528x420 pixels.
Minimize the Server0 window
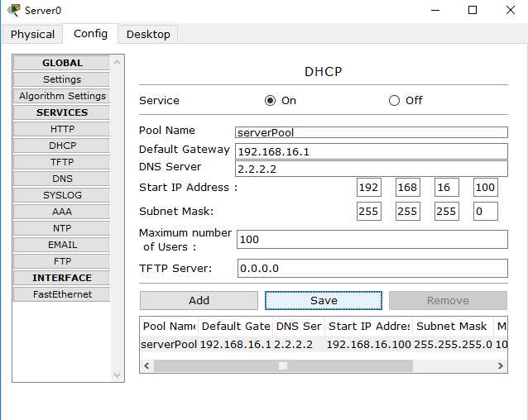pyautogui.click(x=435, y=11)
